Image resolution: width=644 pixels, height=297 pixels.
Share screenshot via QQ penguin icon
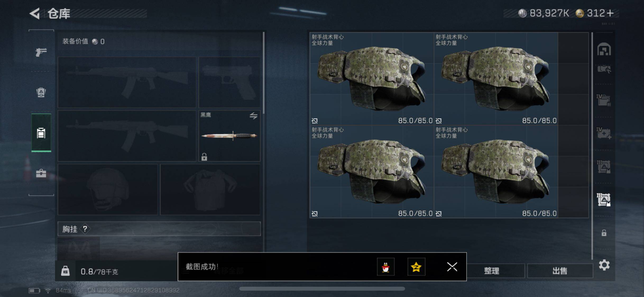click(385, 267)
